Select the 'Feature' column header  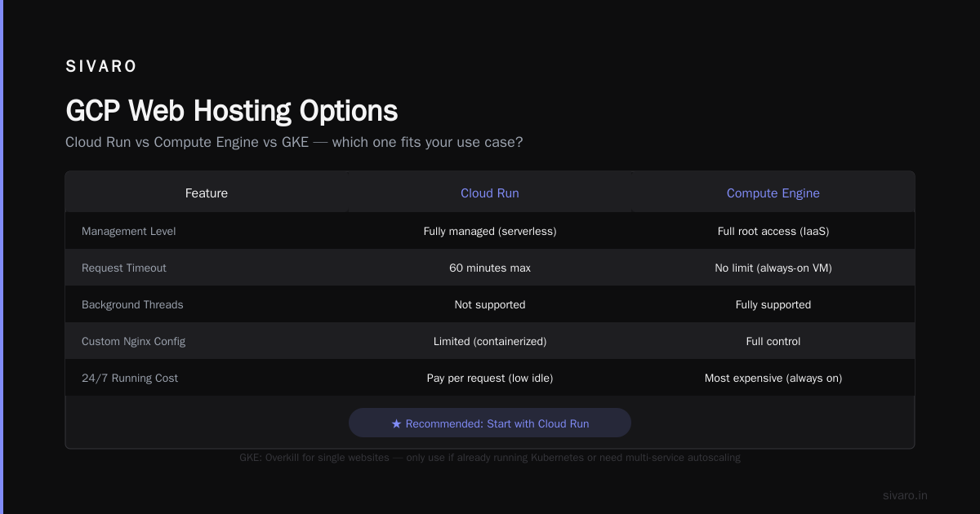(x=207, y=193)
